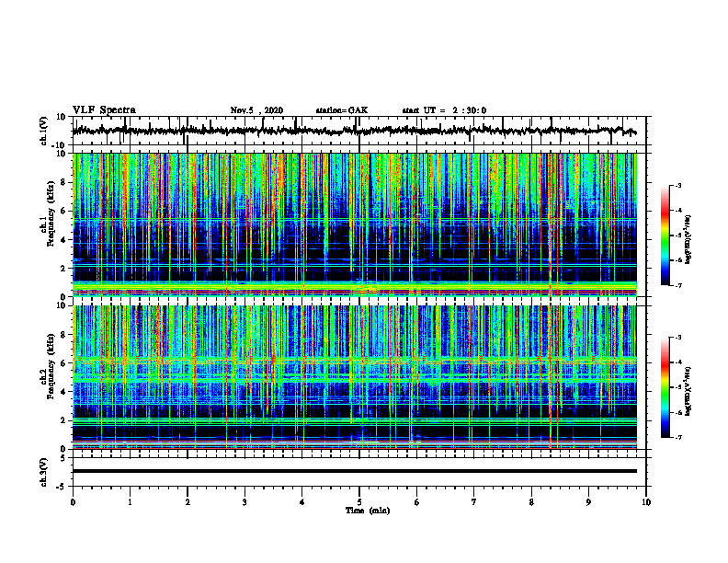This screenshot has height=563, width=728.
Task: Click the "10" tick on the Time axis
Action: [x=646, y=502]
